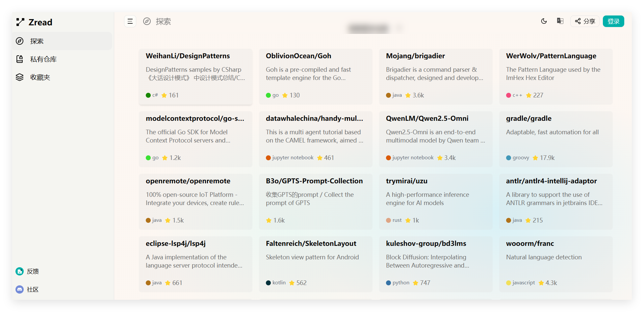Image resolution: width=644 pixels, height=312 pixels.
Task: Click rust language dot on uzu
Action: click(388, 220)
